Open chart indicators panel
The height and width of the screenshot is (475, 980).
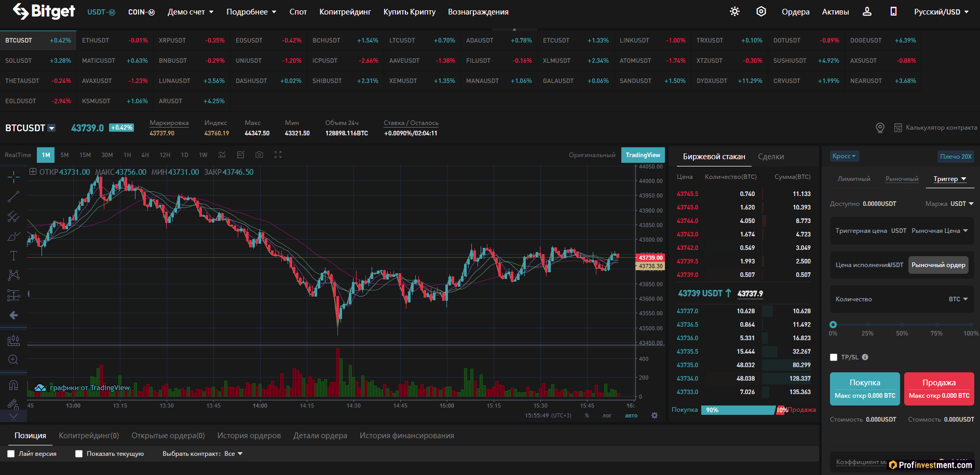pos(222,155)
